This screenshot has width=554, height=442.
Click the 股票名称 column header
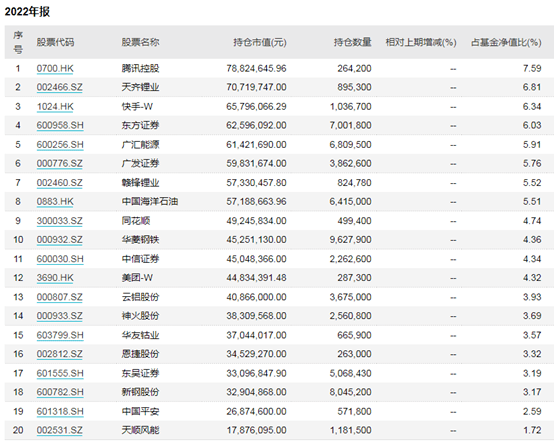[x=140, y=42]
